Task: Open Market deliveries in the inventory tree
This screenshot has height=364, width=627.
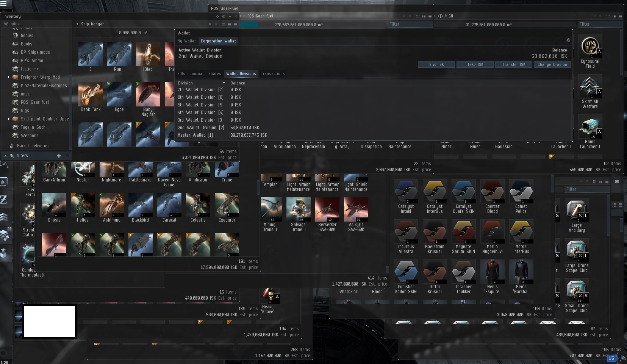Action: point(33,146)
